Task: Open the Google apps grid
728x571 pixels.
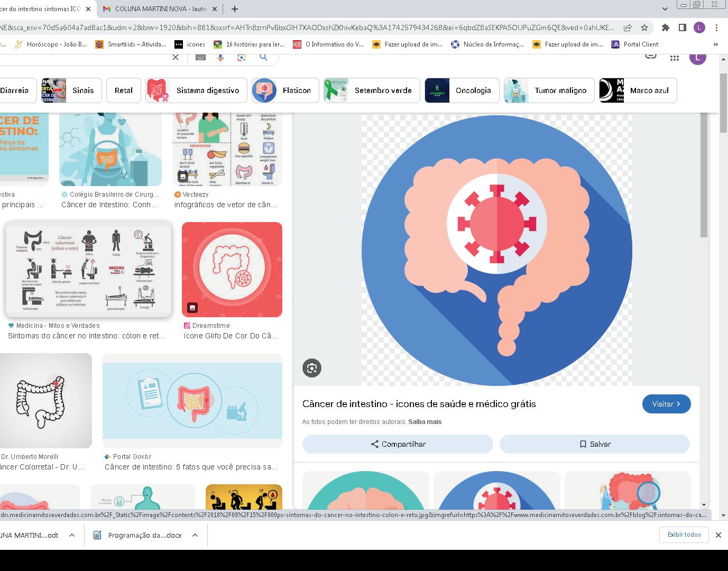Action: [674, 58]
